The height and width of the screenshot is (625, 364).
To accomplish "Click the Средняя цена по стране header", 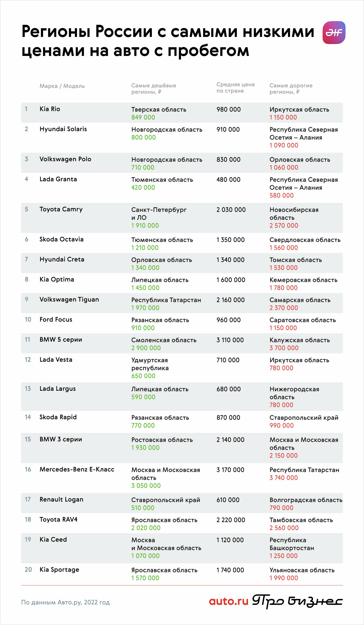I will (x=235, y=88).
